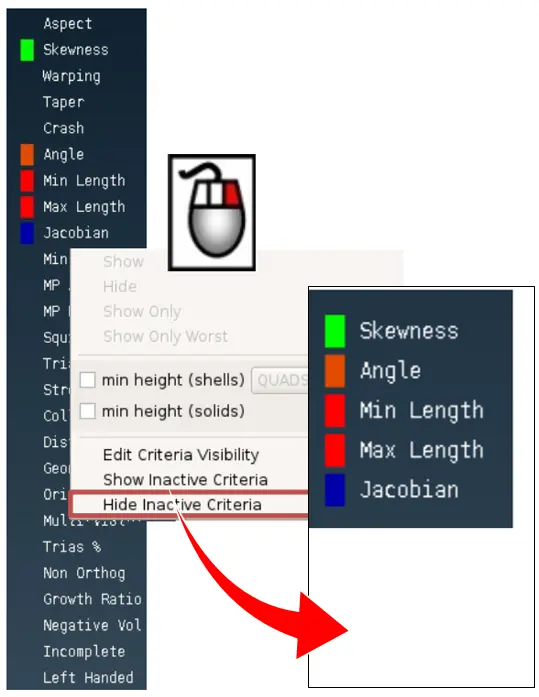The image size is (539, 697).
Task: Click the red Max Length swatch in the result panel
Action: (x=335, y=450)
